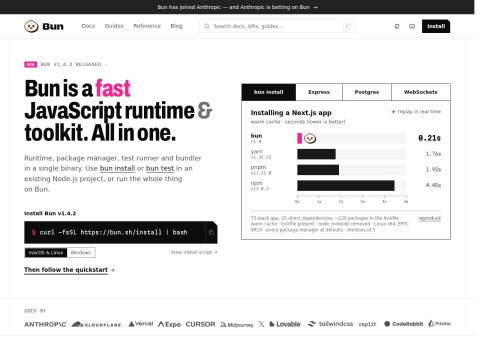
Task: Click the CodeRabbit logo
Action: (x=403, y=324)
